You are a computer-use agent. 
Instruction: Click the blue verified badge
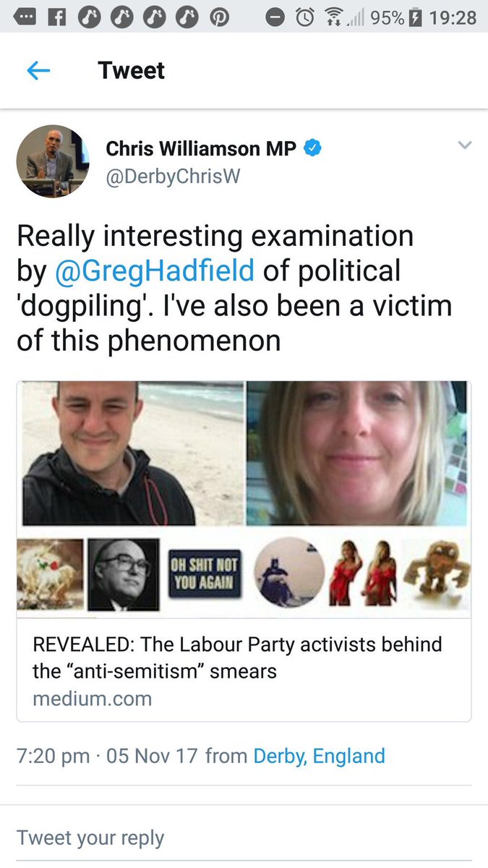312,148
